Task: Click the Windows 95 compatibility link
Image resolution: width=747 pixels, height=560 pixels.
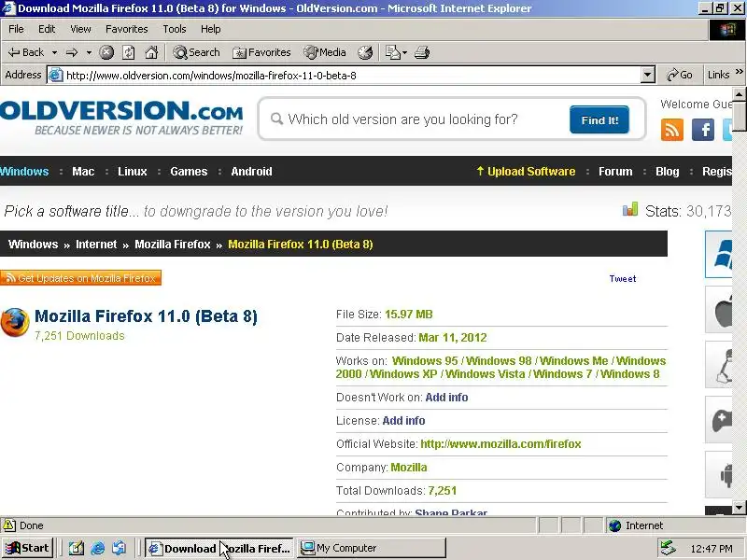Action: tap(425, 361)
